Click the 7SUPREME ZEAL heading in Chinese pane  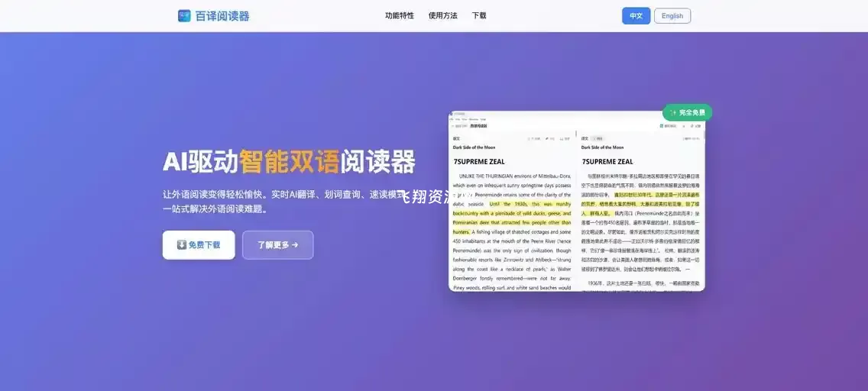click(607, 161)
